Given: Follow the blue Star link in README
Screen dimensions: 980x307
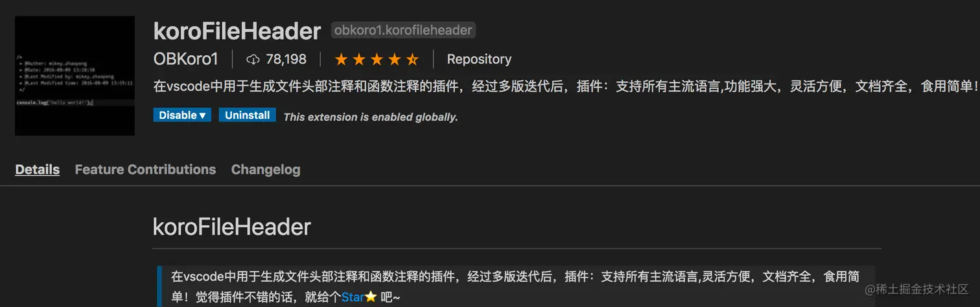Looking at the screenshot, I should tap(353, 297).
